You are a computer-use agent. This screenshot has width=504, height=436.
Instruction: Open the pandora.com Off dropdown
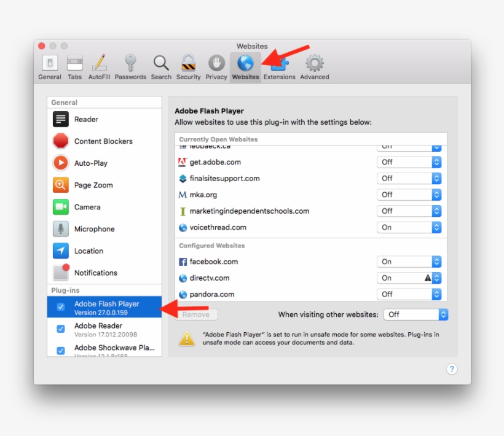click(x=409, y=294)
